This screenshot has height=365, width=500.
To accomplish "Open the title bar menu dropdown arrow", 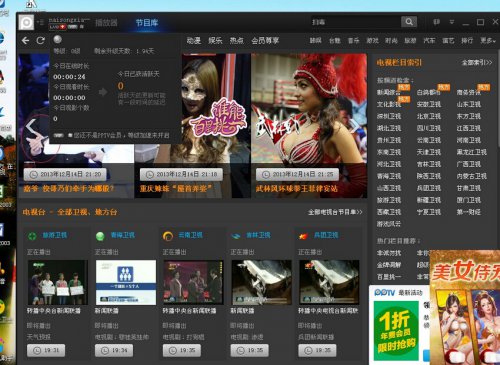I will 452,22.
